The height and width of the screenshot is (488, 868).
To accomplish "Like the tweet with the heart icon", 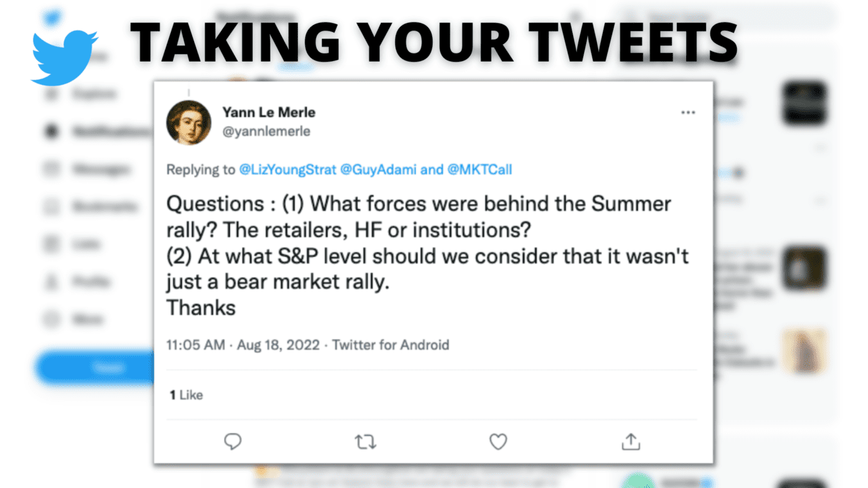I will coord(498,442).
